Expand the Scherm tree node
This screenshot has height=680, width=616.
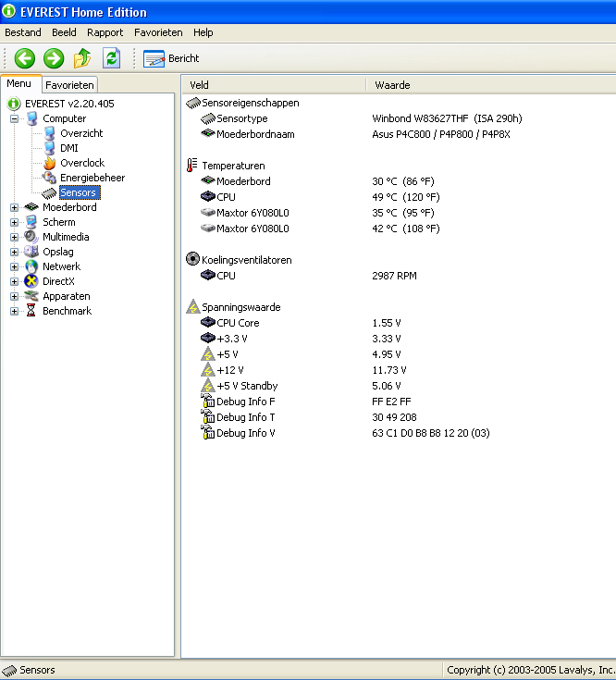point(14,222)
